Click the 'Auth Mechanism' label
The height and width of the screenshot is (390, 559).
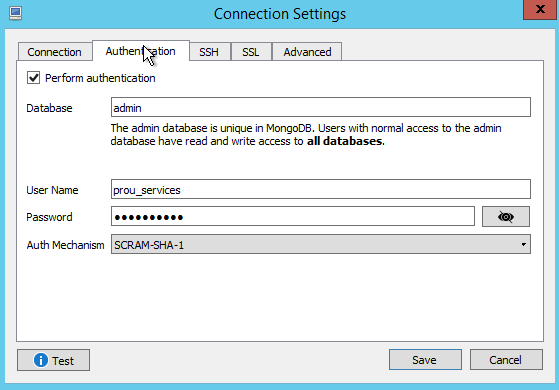(66, 245)
